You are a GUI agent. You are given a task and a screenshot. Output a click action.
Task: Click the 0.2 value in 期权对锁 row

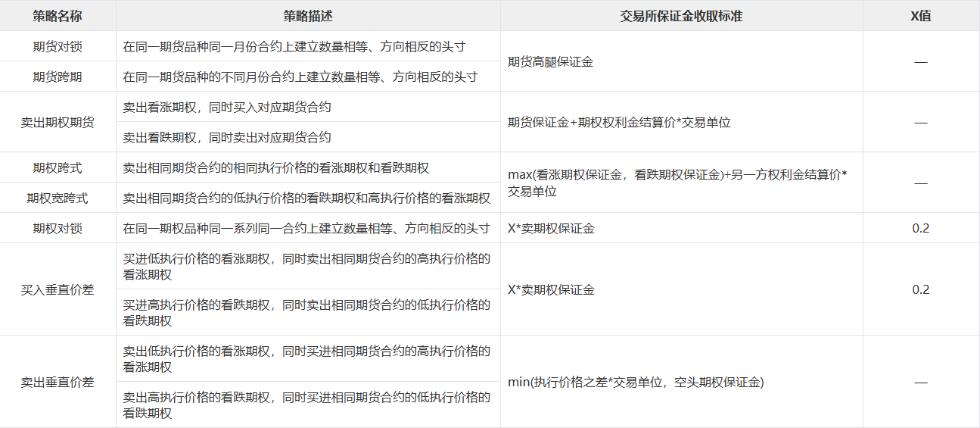(921, 228)
